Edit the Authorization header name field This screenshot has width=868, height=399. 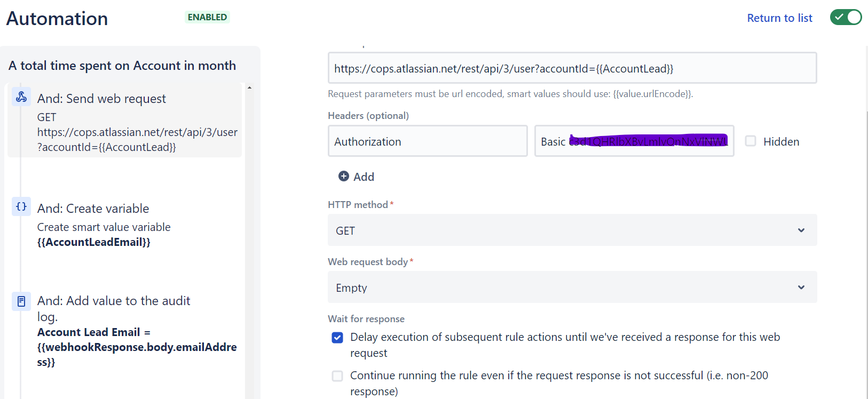427,141
